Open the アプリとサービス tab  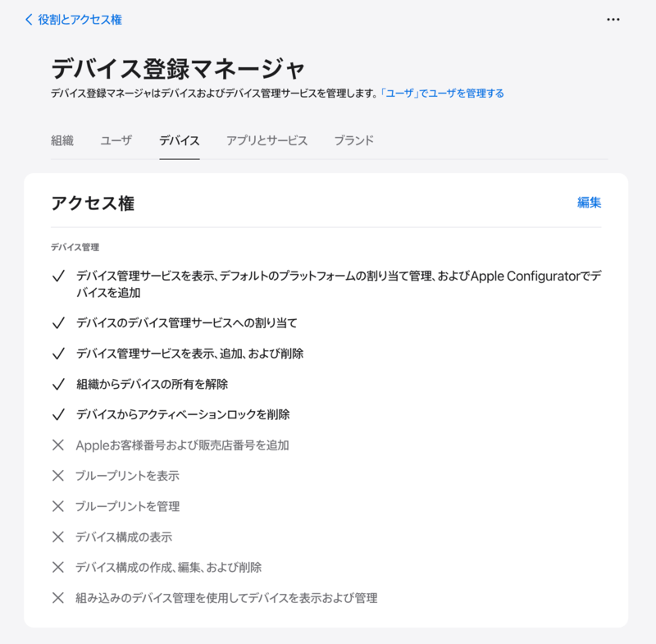266,140
